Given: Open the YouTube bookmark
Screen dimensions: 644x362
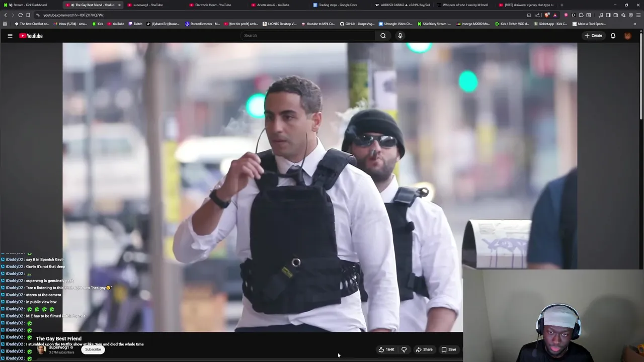Looking at the screenshot, I should [116, 24].
